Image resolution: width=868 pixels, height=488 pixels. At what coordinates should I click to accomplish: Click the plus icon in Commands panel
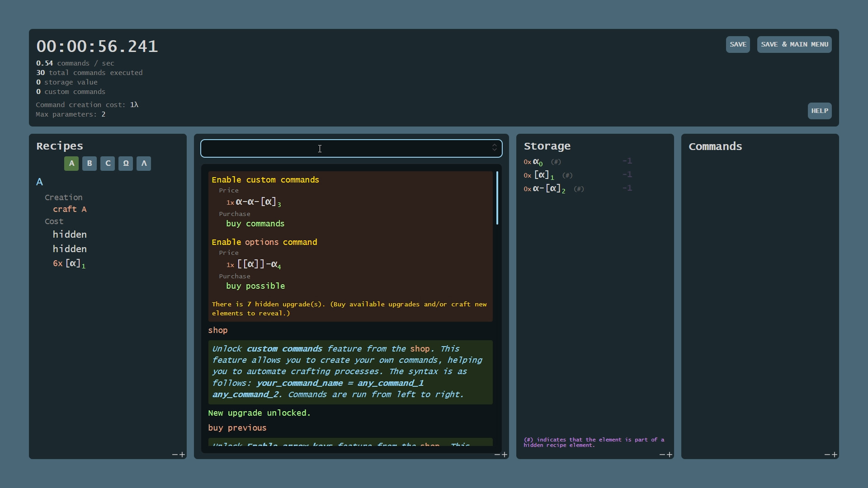pos(835,455)
